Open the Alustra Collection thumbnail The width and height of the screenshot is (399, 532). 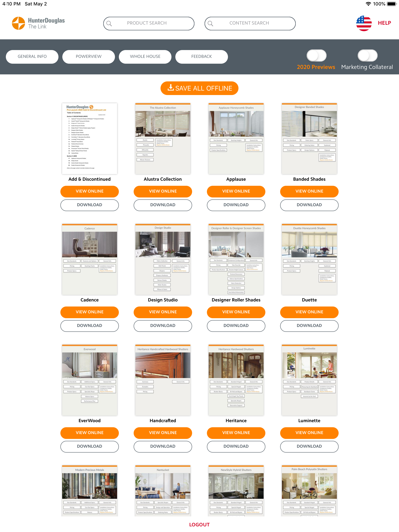[163, 138]
